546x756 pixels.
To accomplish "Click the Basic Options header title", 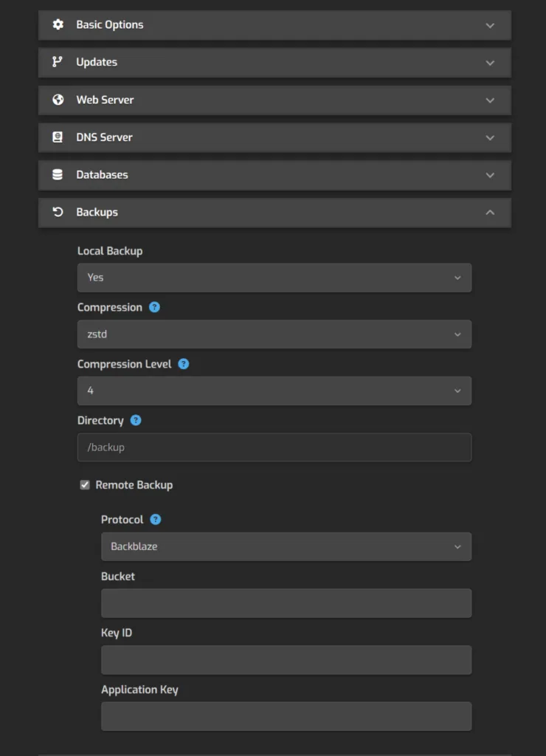I will click(x=109, y=24).
